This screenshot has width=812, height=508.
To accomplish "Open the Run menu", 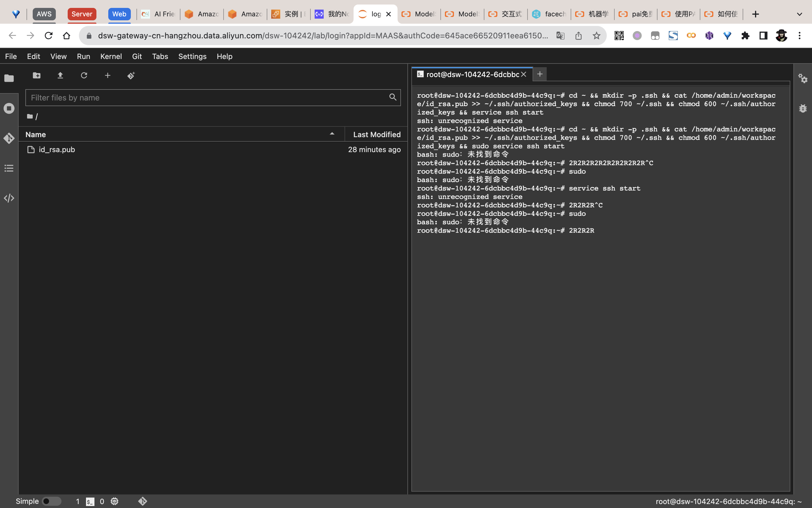I will 83,56.
